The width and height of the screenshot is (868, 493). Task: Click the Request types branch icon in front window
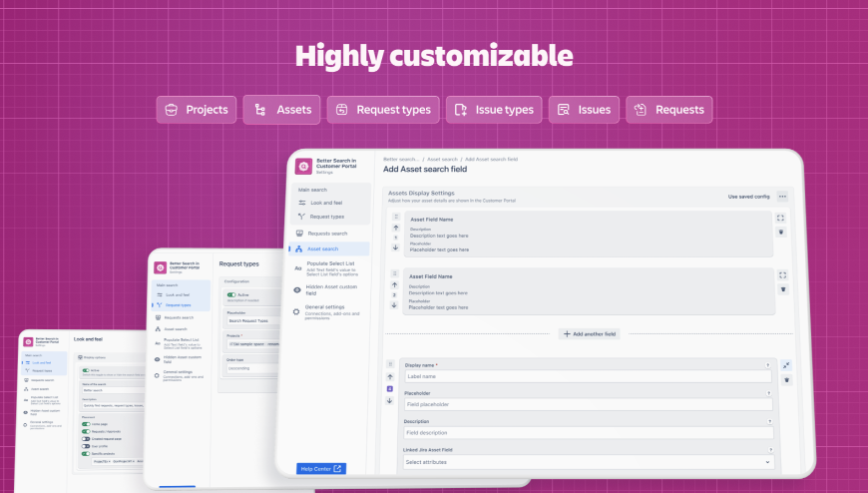click(x=301, y=217)
